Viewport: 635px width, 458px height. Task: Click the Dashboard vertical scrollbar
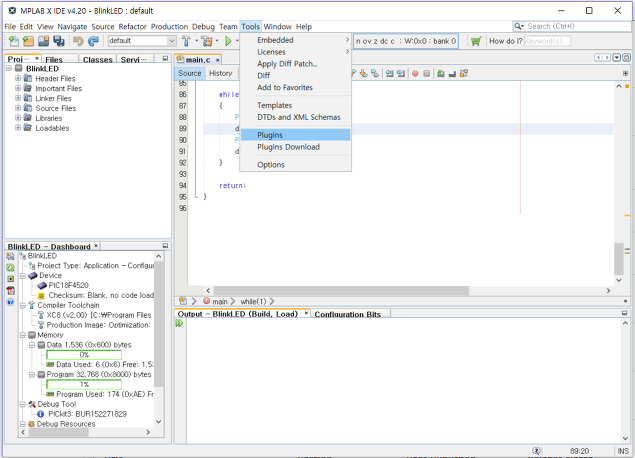click(159, 324)
